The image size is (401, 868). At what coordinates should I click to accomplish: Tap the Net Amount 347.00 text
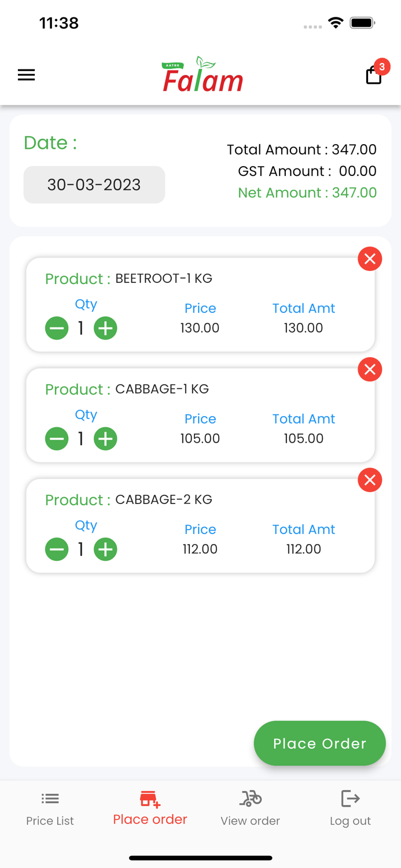307,192
